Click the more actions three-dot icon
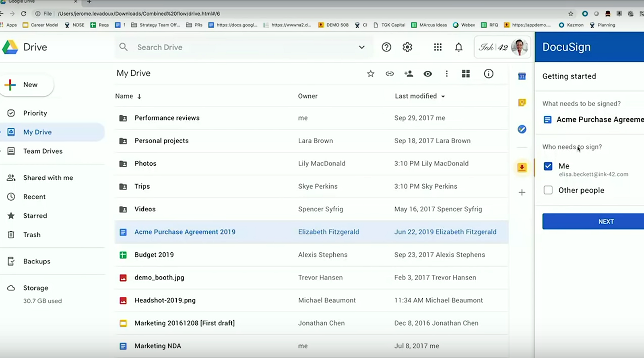 pos(447,74)
